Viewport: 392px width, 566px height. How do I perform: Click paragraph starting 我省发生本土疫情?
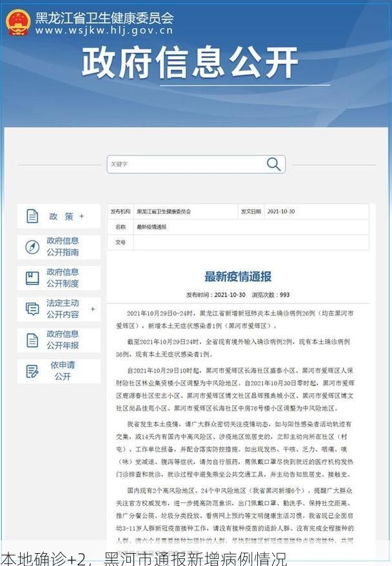(235, 449)
